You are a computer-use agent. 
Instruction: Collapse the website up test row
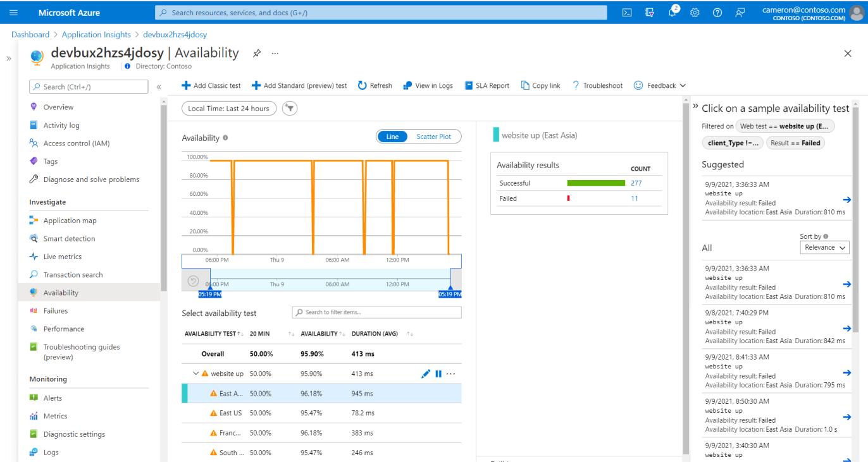[x=196, y=374]
